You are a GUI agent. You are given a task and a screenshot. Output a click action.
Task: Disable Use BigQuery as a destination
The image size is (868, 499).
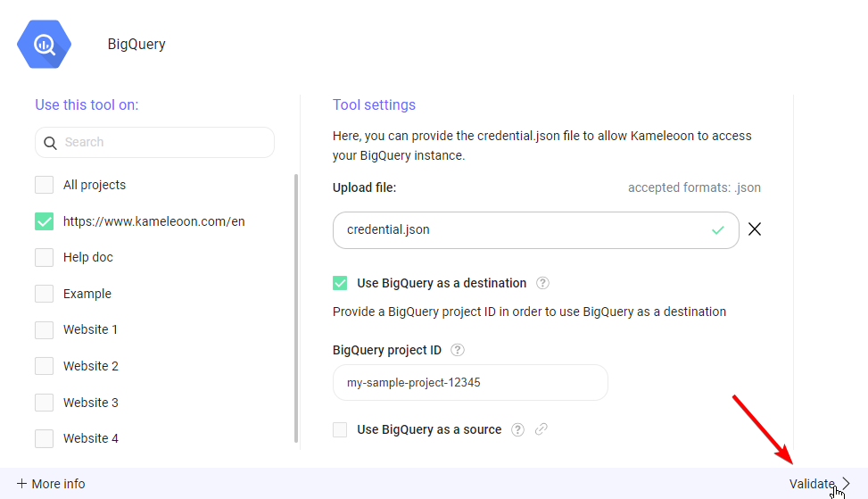340,283
